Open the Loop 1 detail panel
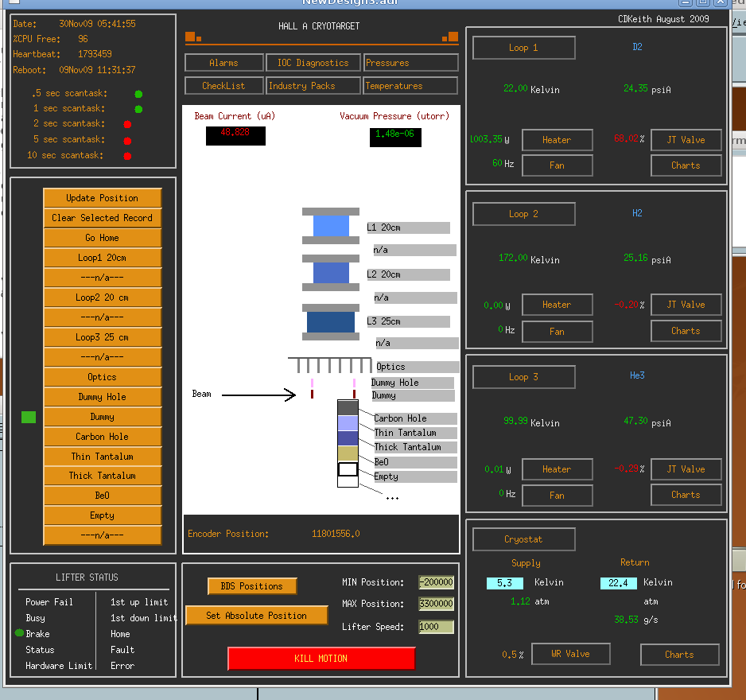The height and width of the screenshot is (700, 746). coord(524,48)
